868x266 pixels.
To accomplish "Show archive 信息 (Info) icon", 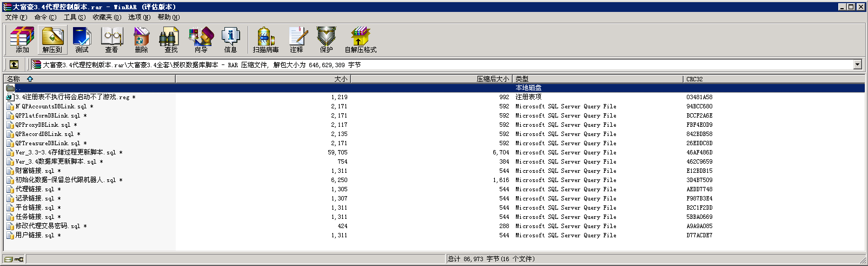I will [230, 40].
